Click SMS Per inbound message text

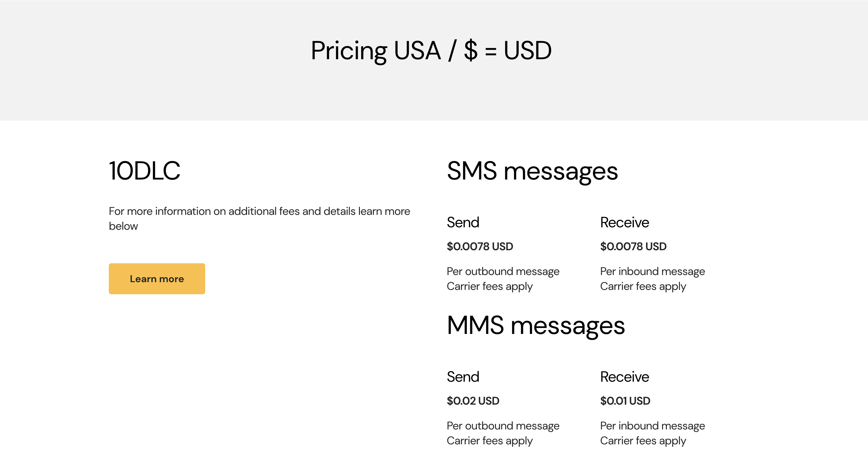(x=652, y=271)
